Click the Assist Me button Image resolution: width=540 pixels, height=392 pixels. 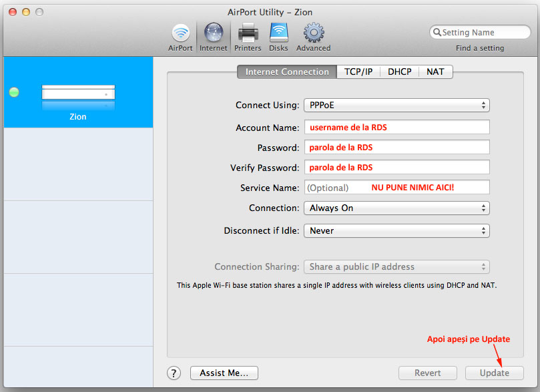[224, 373]
